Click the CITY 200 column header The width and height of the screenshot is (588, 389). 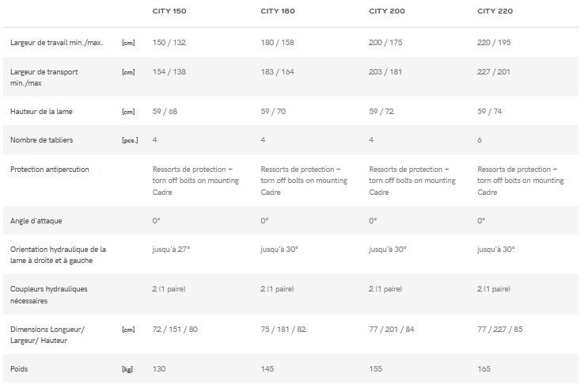(x=386, y=11)
